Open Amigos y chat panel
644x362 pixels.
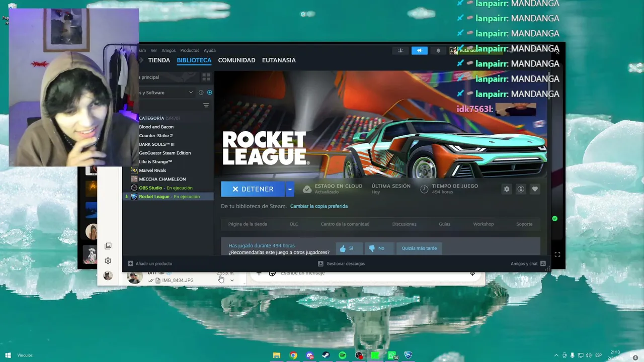[528, 263]
